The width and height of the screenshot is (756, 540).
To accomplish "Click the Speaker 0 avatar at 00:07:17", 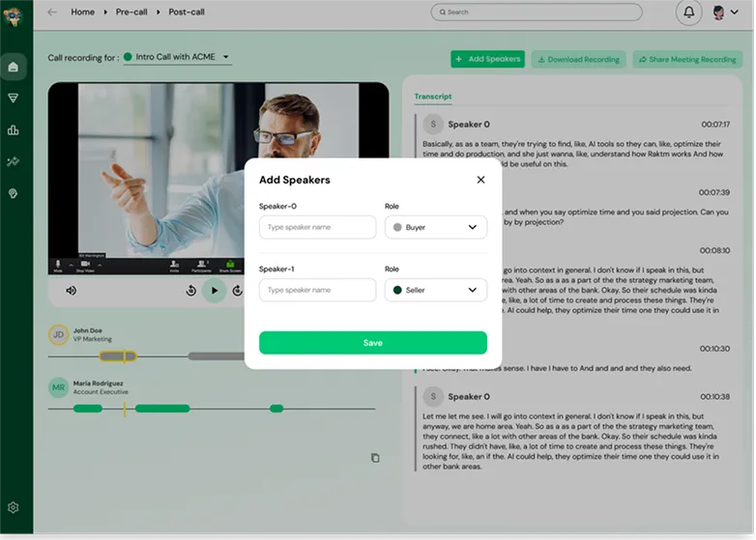I will point(433,125).
